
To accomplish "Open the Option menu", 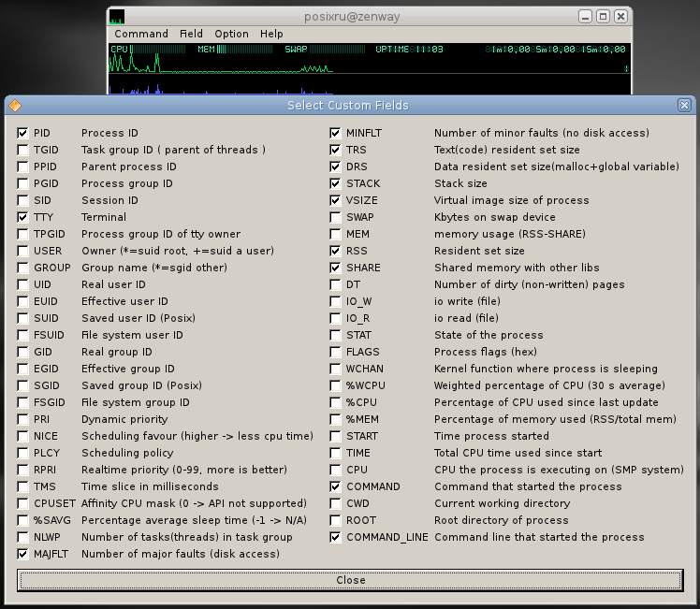I will tap(231, 34).
